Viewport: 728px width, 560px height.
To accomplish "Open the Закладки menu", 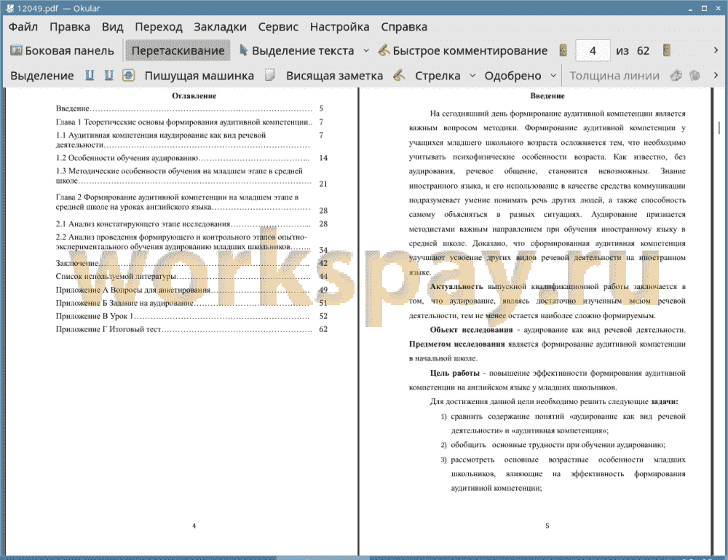I will (220, 27).
